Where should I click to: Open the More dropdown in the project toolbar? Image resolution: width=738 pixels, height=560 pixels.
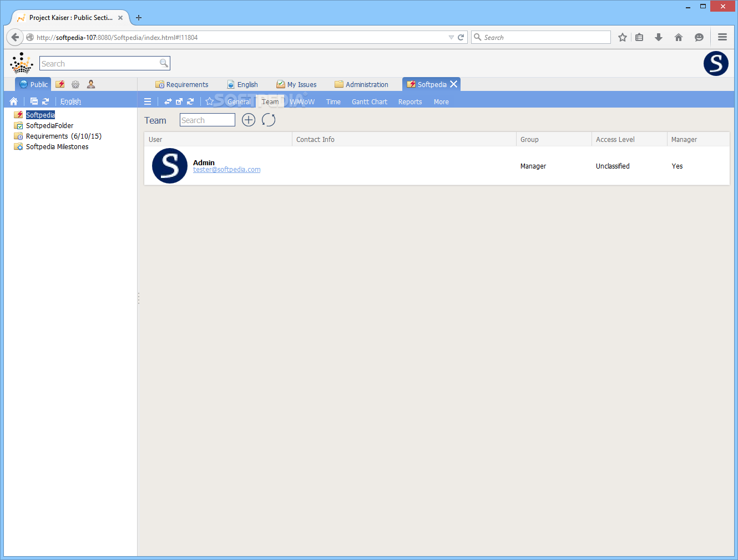click(441, 102)
